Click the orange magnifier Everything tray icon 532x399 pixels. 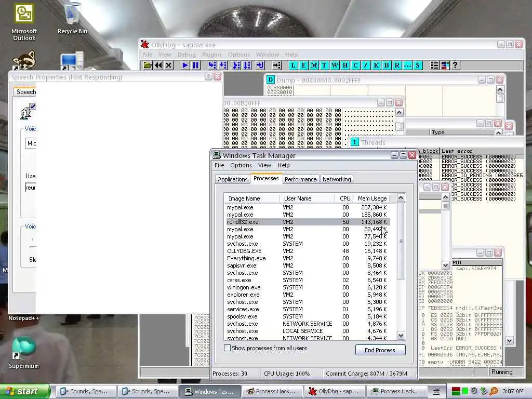click(x=494, y=391)
